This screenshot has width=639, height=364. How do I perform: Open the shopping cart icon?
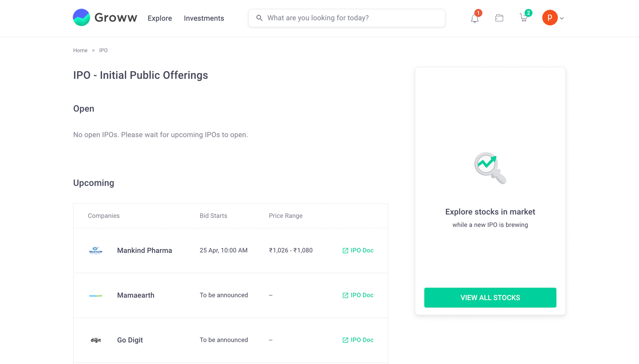pyautogui.click(x=524, y=18)
